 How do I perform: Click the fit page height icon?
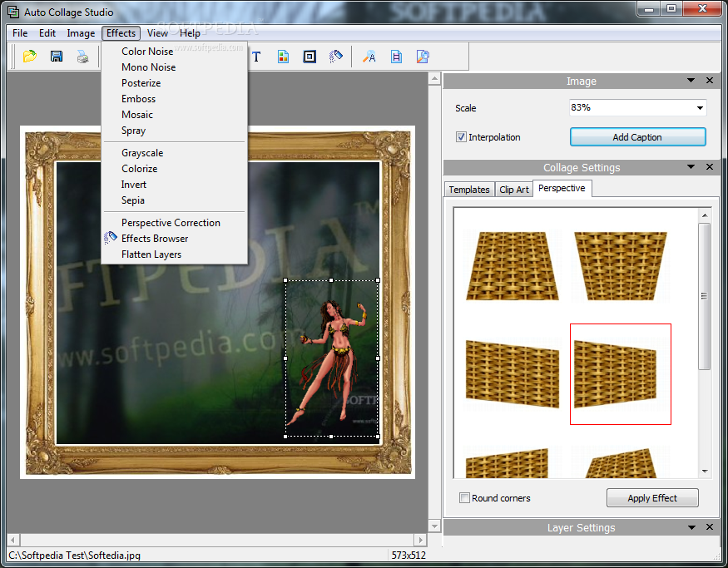397,57
